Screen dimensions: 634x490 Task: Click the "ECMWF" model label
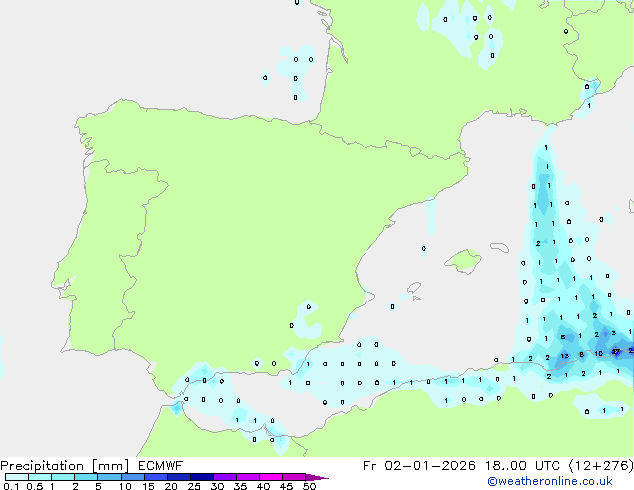[161, 466]
